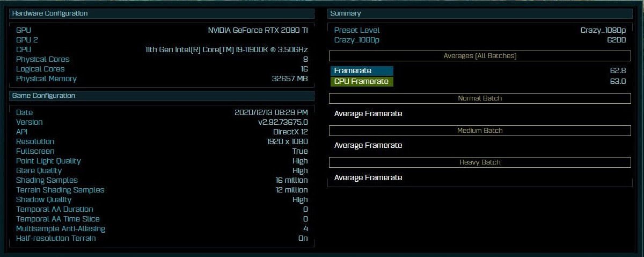Click the Logical Cores value 16
The height and width of the screenshot is (257, 644).
click(304, 69)
